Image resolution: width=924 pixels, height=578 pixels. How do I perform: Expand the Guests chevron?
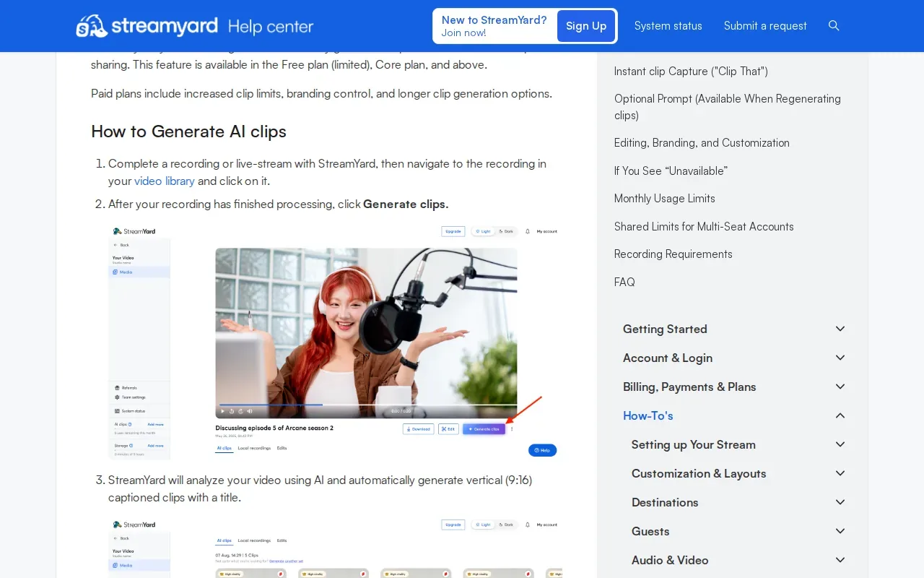point(840,531)
